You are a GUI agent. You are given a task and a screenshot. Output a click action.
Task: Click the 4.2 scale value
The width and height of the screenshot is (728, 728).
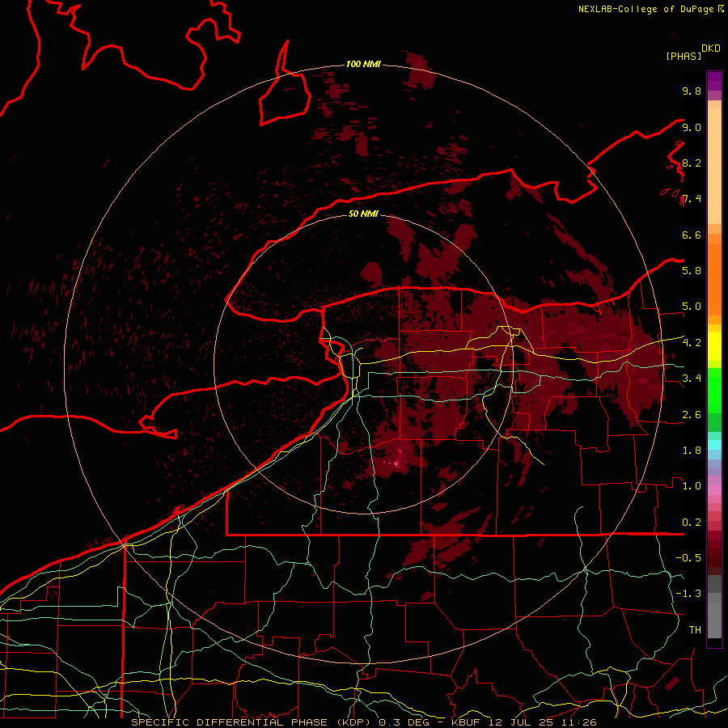[x=692, y=342]
